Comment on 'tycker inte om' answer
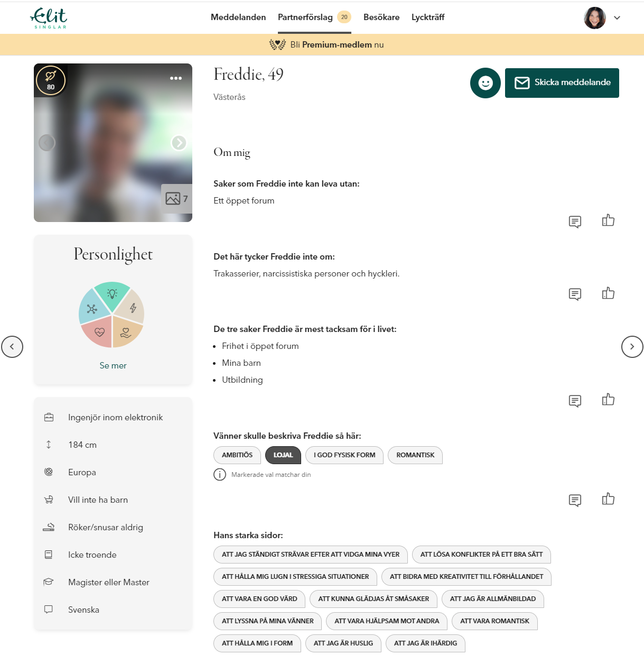644x655 pixels. [575, 294]
